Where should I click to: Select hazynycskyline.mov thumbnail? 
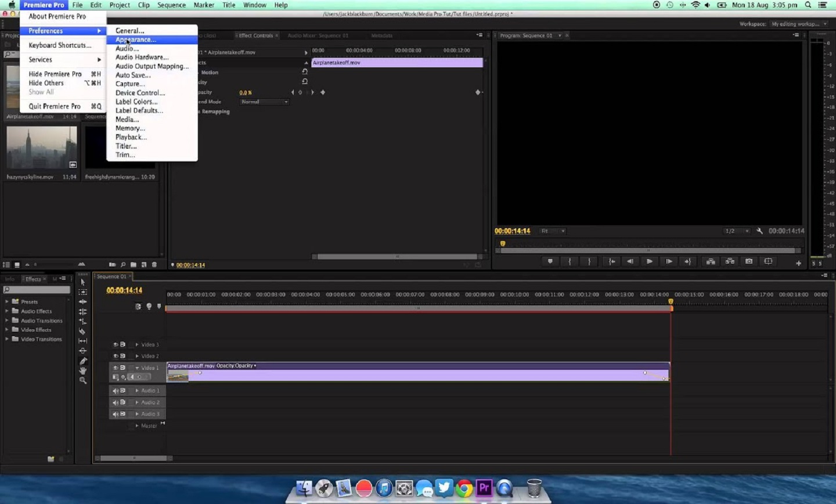pyautogui.click(x=41, y=148)
